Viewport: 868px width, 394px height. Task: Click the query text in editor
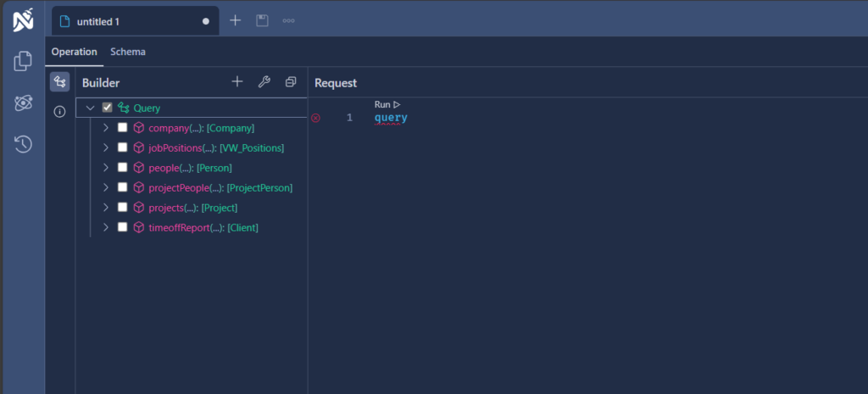(x=391, y=118)
